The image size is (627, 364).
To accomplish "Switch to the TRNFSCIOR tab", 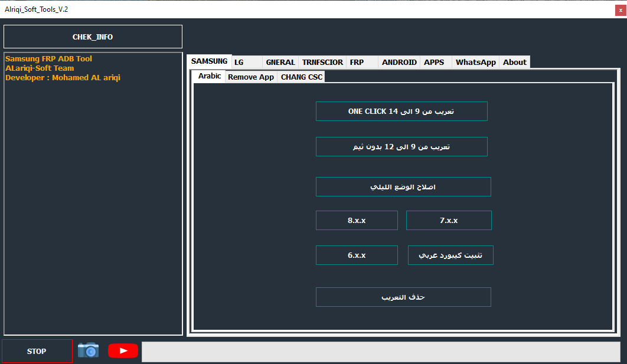I will coord(322,62).
